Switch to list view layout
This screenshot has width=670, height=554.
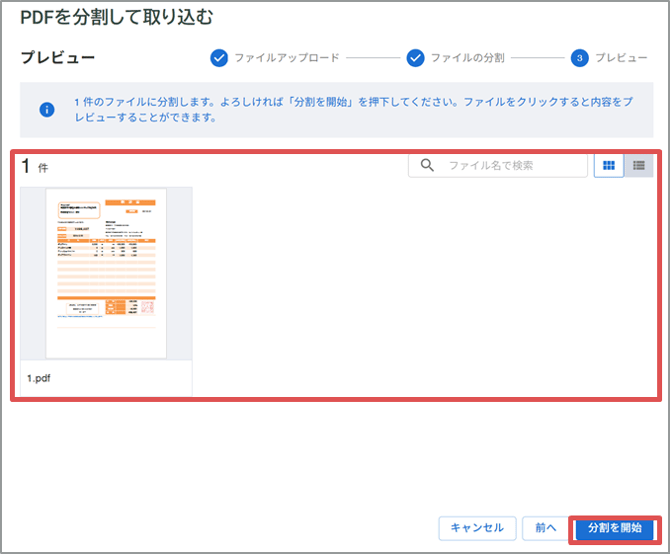point(639,165)
